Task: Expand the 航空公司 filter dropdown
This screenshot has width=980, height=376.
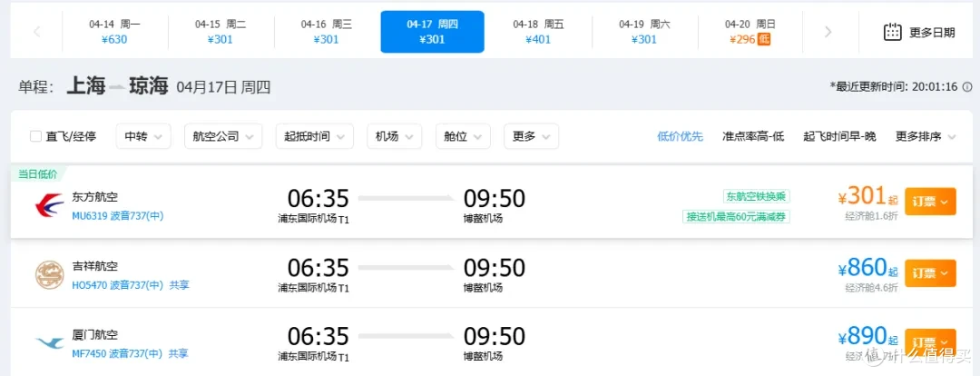Action: pos(223,136)
